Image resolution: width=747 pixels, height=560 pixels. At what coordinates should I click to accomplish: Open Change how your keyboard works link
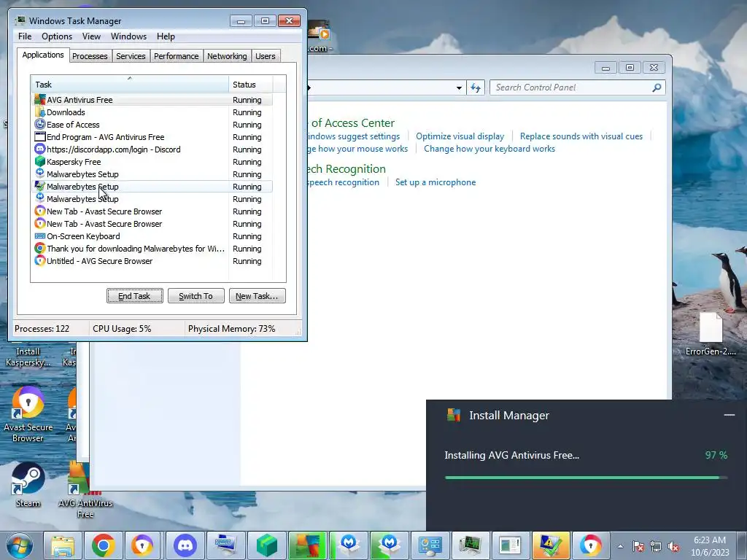pyautogui.click(x=489, y=149)
